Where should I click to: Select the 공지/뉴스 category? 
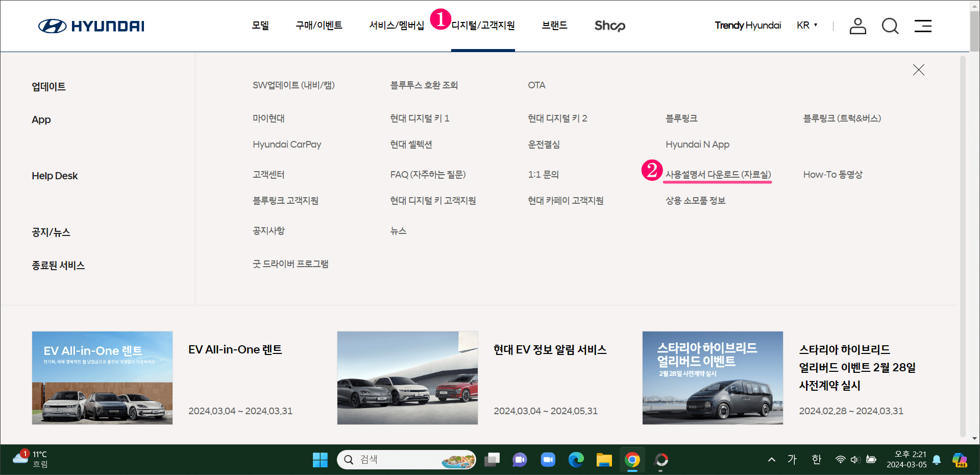coord(51,232)
